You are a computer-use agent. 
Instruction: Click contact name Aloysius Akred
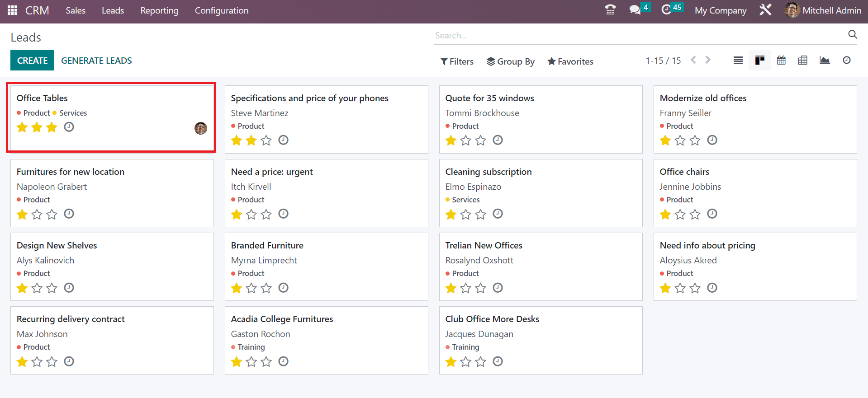(688, 260)
